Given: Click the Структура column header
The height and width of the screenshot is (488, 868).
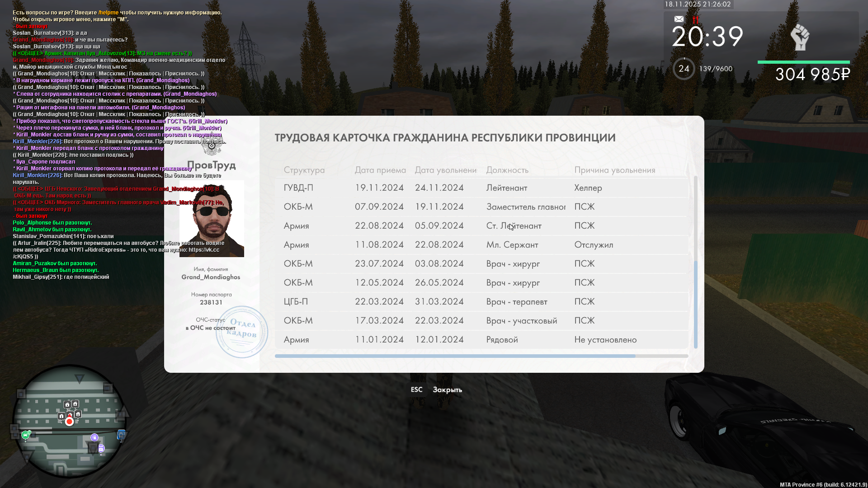Looking at the screenshot, I should click(x=304, y=170).
